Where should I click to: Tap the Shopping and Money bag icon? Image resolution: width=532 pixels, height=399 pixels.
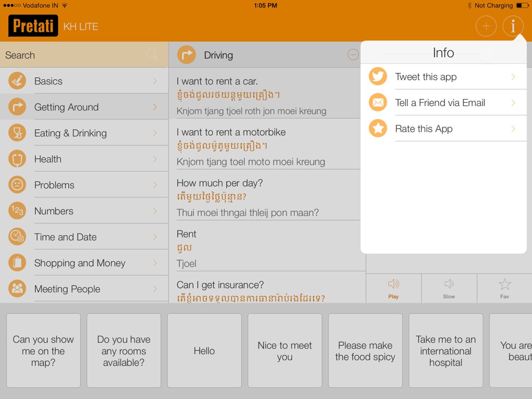17,263
